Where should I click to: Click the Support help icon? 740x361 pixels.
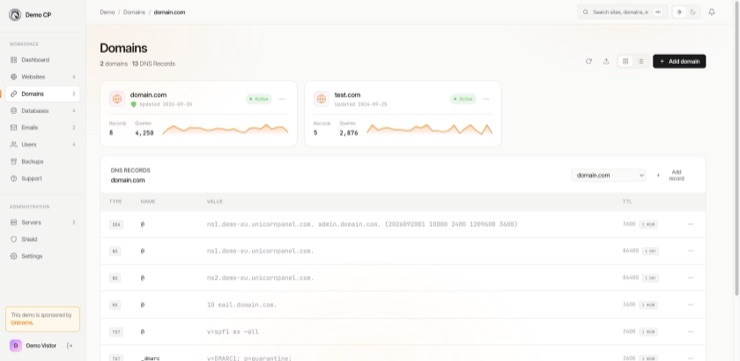14,178
